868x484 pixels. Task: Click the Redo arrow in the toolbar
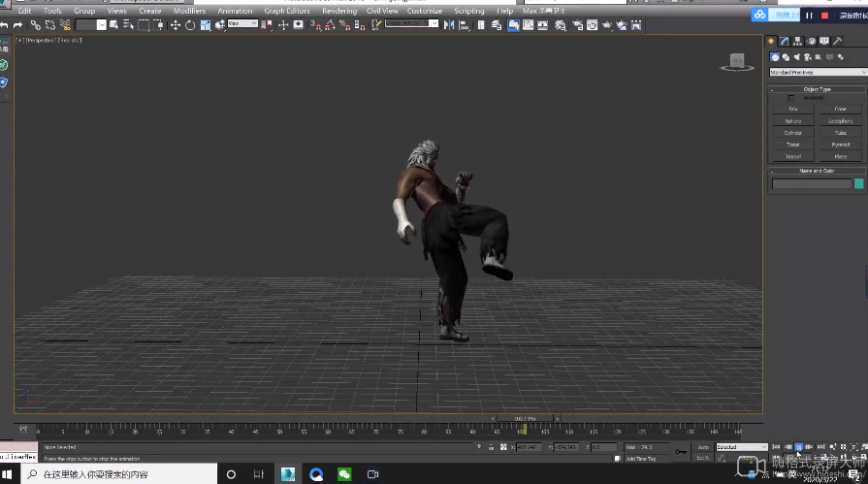[x=17, y=25]
